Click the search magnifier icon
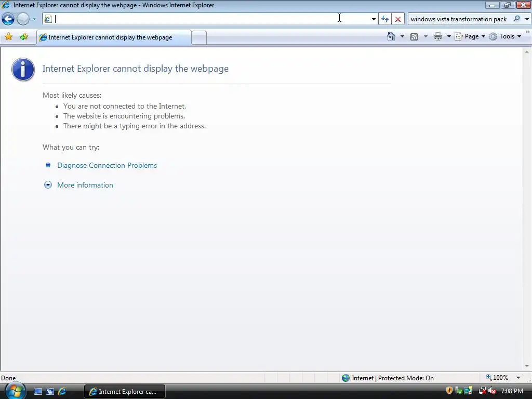This screenshot has width=532, height=399. click(517, 19)
